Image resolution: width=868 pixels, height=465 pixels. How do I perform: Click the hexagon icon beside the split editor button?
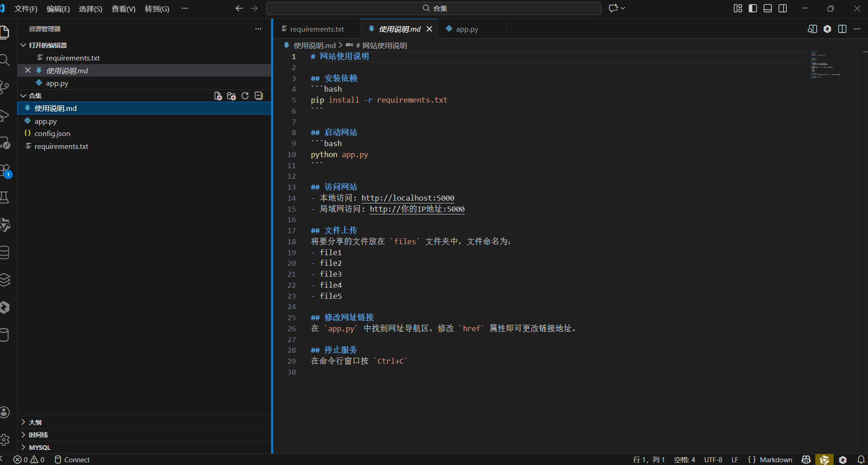[827, 29]
